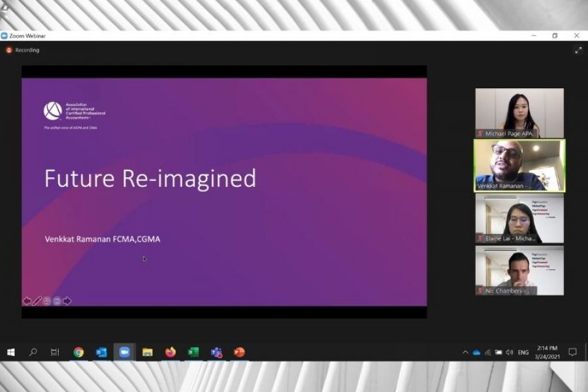Image resolution: width=588 pixels, height=392 pixels.
Task: Open Firefox from the taskbar
Action: coord(171,352)
